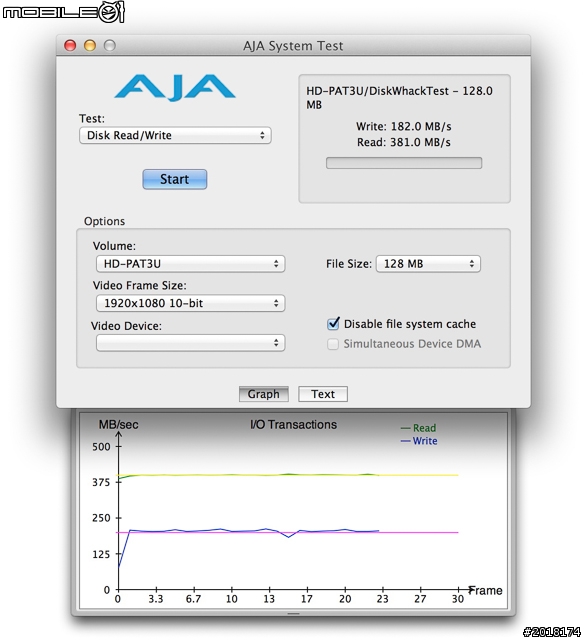The width and height of the screenshot is (587, 640).
Task: Click the Write: 182.0 MB/s result
Action: click(404, 127)
